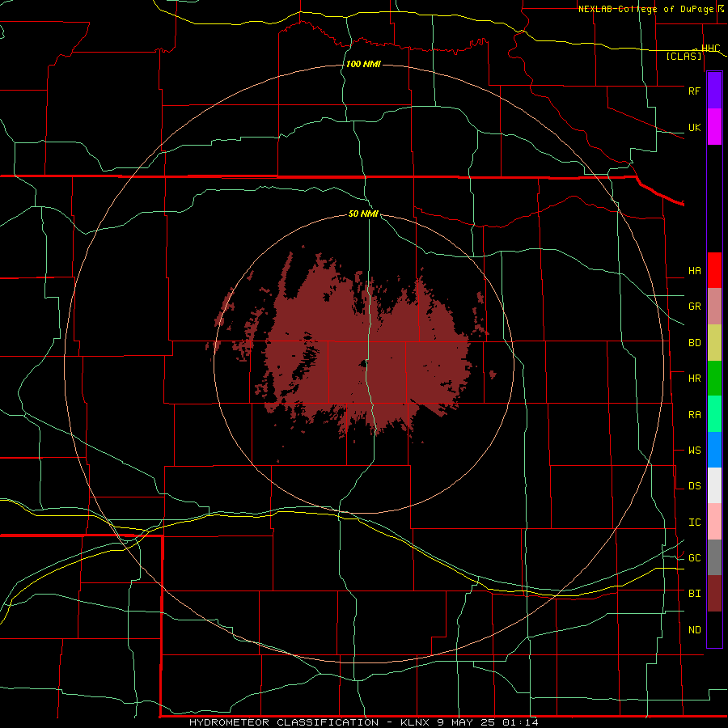728x728 pixels.
Task: Click the HHC product label
Action: coord(711,49)
